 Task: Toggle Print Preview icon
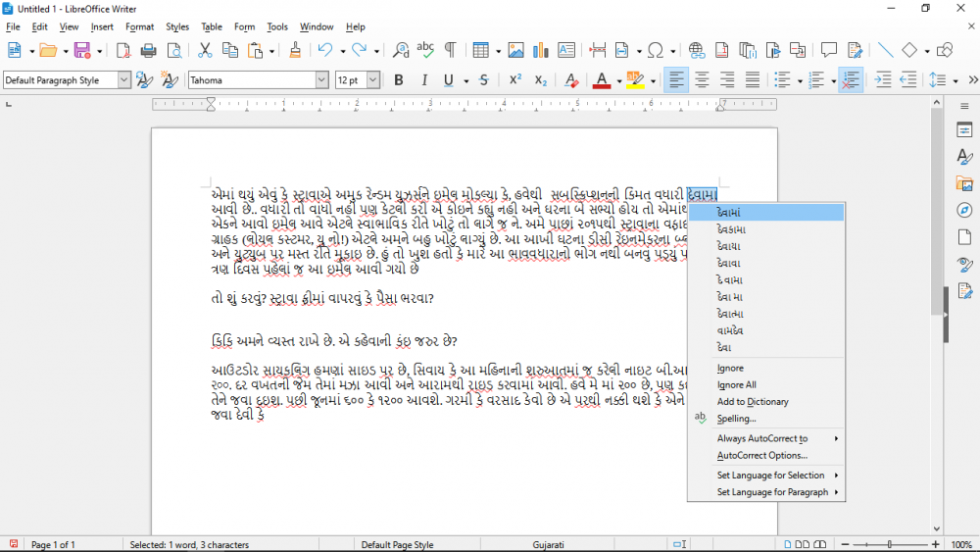pos(174,50)
